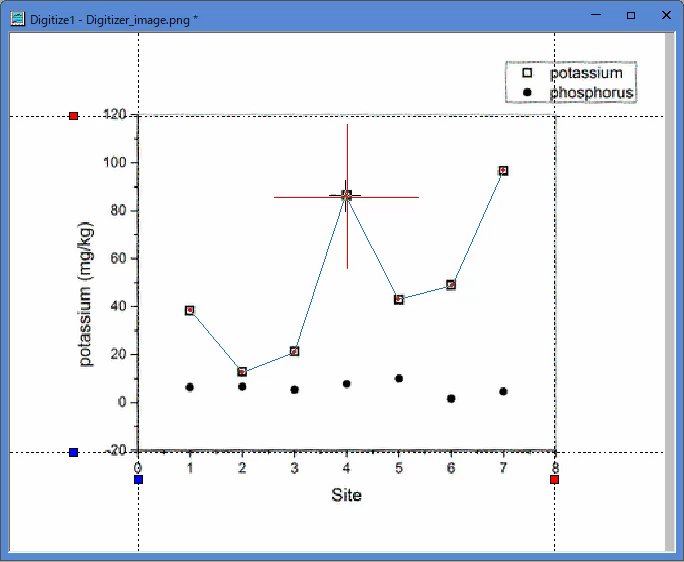Click the red X-axis handle below 8

point(554,480)
